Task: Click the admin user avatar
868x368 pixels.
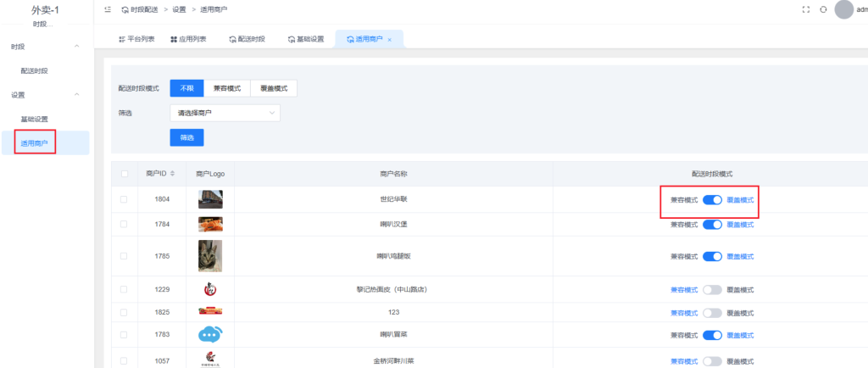Action: click(843, 9)
